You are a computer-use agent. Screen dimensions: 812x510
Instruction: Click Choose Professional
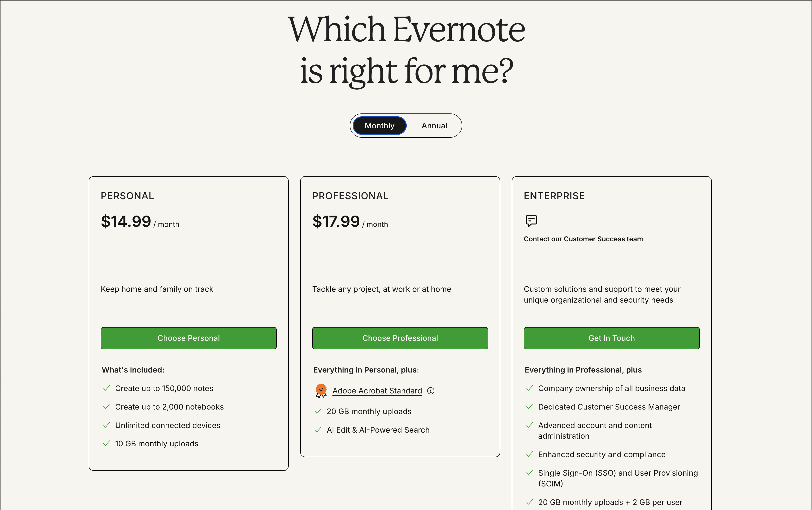[400, 338]
